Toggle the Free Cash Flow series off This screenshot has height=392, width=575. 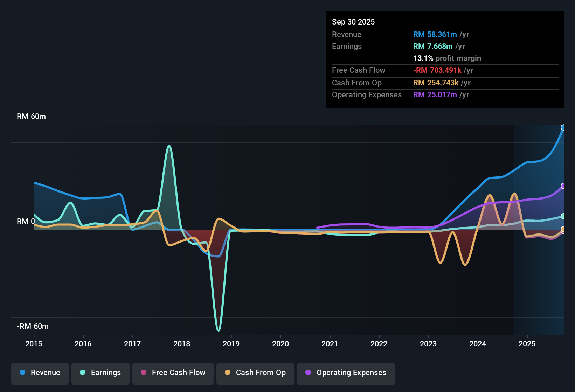(x=173, y=373)
